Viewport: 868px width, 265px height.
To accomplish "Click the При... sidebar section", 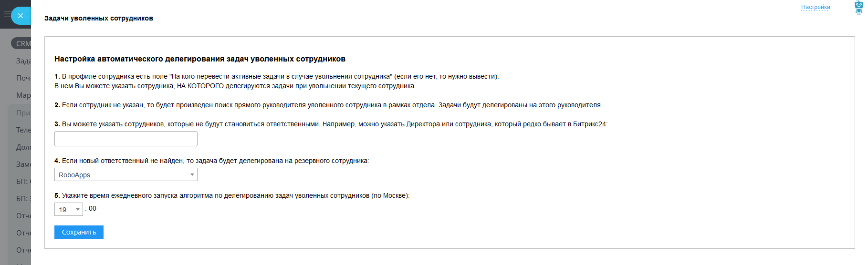I will [23, 113].
